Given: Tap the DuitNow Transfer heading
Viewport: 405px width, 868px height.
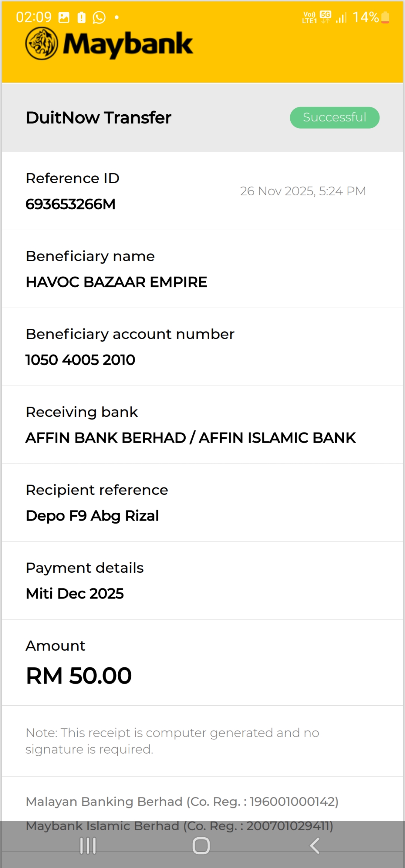Looking at the screenshot, I should click(98, 118).
